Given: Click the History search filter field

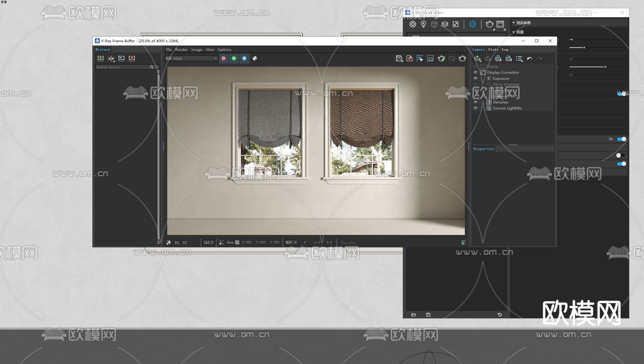Looking at the screenshot, I should pyautogui.click(x=122, y=67).
